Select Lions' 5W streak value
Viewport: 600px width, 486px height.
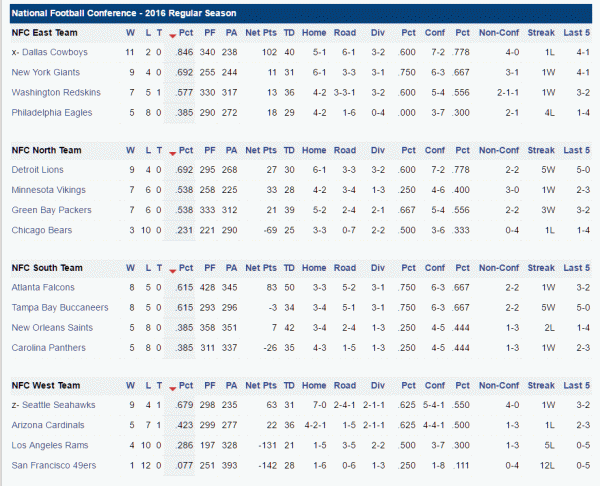(x=548, y=170)
